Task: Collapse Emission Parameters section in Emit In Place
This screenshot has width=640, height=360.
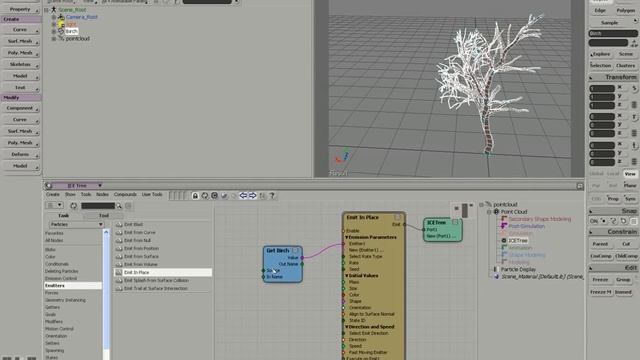Action: tap(347, 237)
